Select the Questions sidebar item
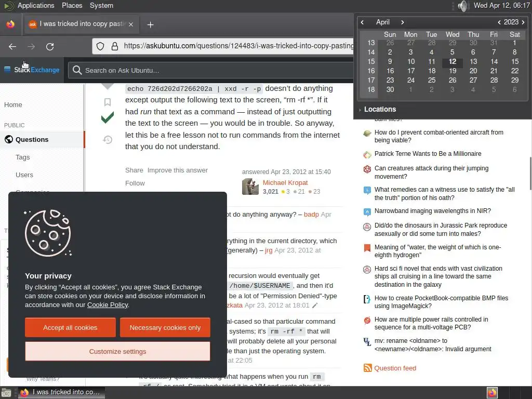Screen dimensions: 532x399 [x=42, y=139]
